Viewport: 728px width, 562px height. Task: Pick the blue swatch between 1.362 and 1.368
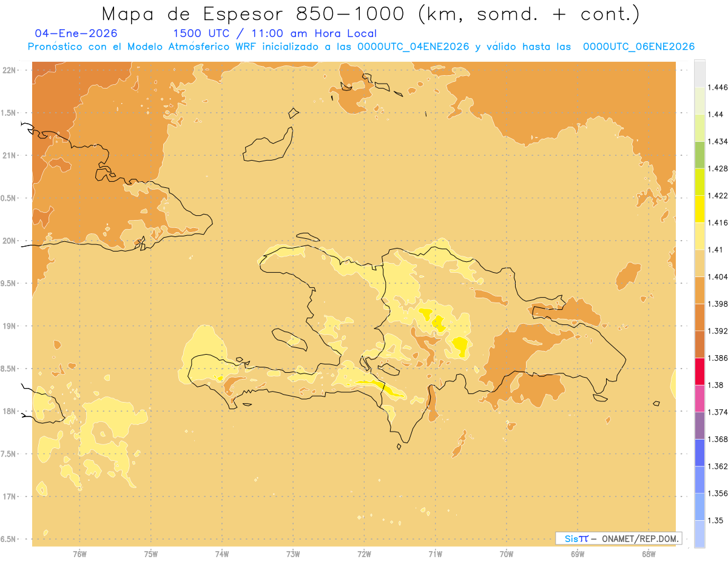pyautogui.click(x=699, y=452)
